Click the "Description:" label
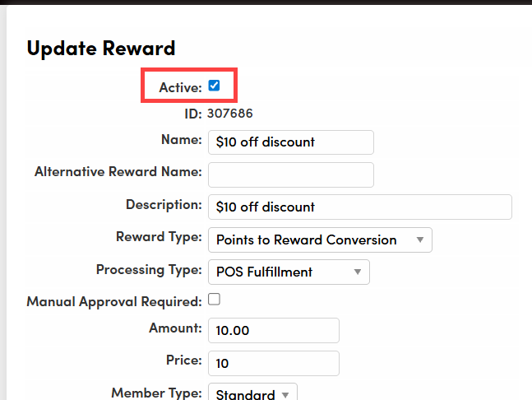Screen dimensions: 532x400 point(163,204)
